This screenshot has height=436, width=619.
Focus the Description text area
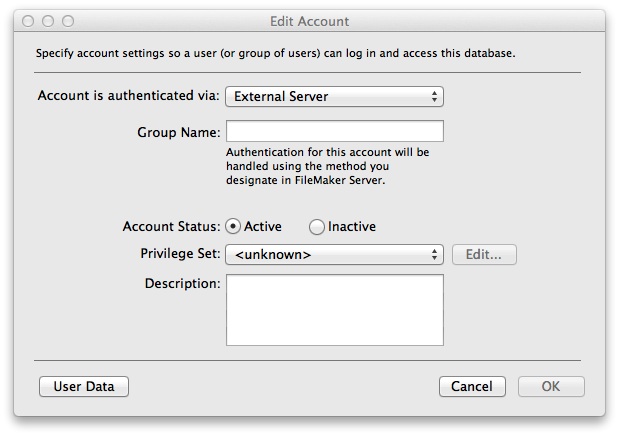(334, 310)
